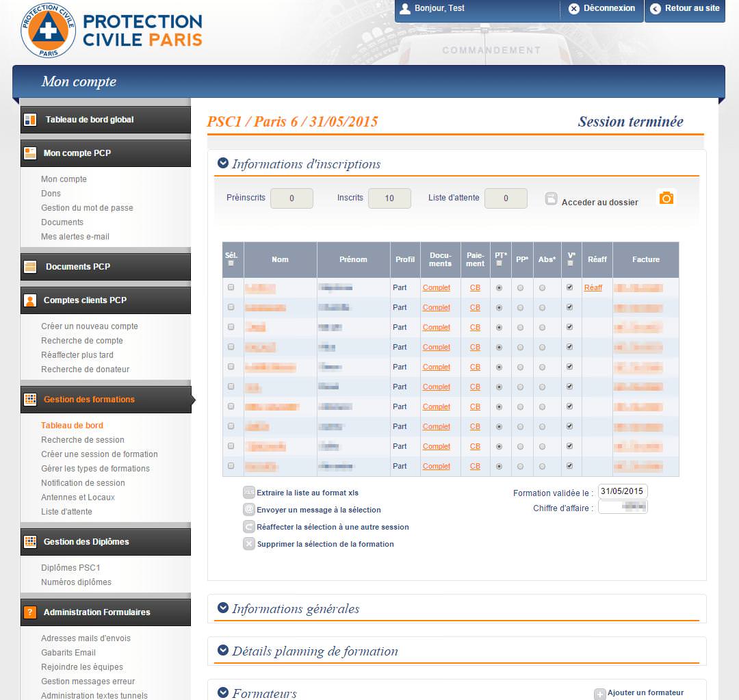Click the orange camera icon
This screenshot has width=739, height=700.
666,198
